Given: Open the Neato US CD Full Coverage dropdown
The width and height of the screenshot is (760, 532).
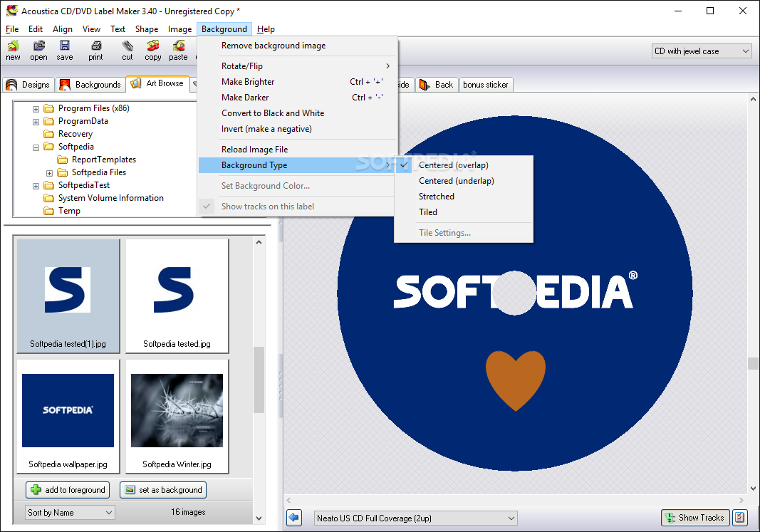Looking at the screenshot, I should 415,518.
